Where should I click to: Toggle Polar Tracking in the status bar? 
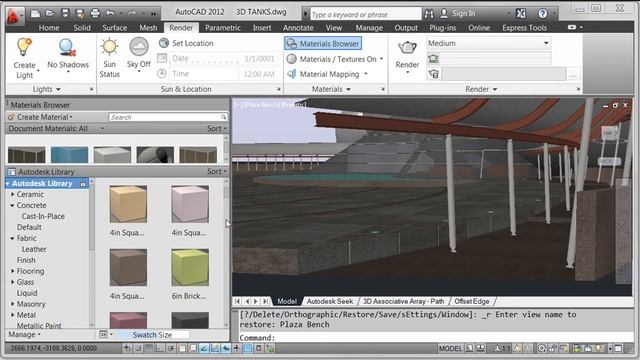click(171, 348)
